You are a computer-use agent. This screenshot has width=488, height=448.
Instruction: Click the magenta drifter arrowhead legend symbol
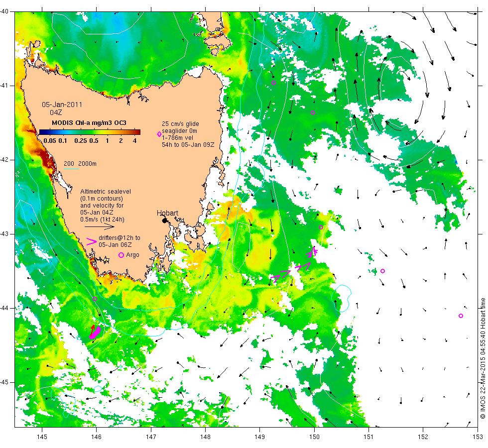[x=92, y=242]
